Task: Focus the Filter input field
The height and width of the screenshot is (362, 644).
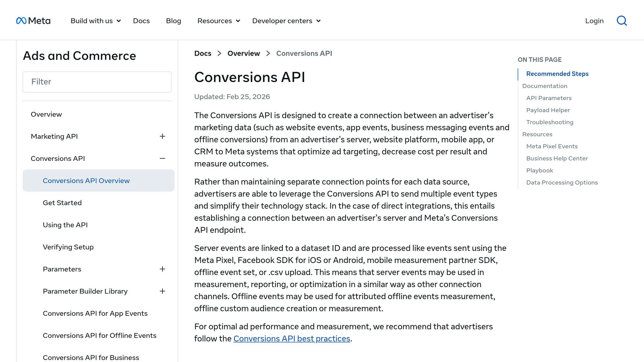Action: pos(97,82)
